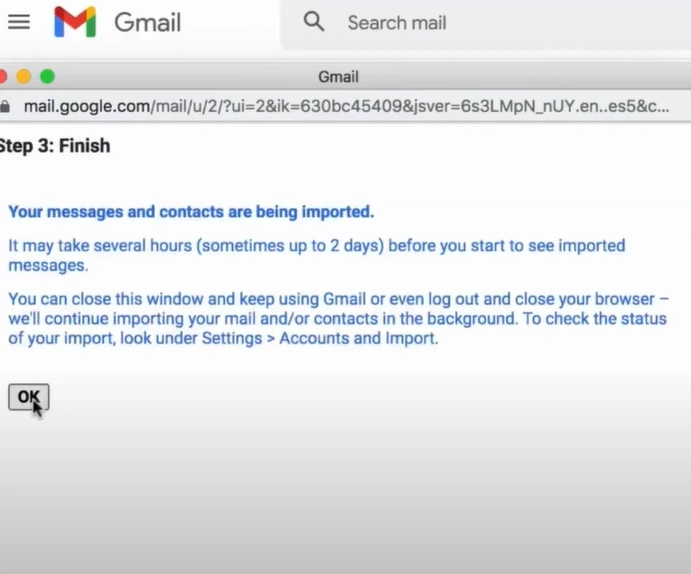Viewport: 691px width, 574px height.
Task: Click the paragraph about closing this window
Action: click(x=338, y=318)
